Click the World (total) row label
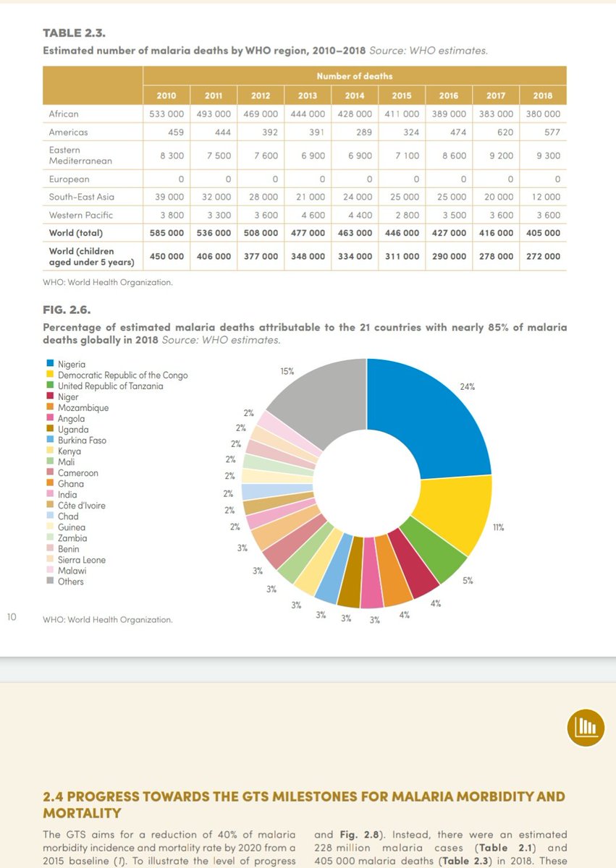Image resolution: width=616 pixels, height=868 pixels. (76, 233)
